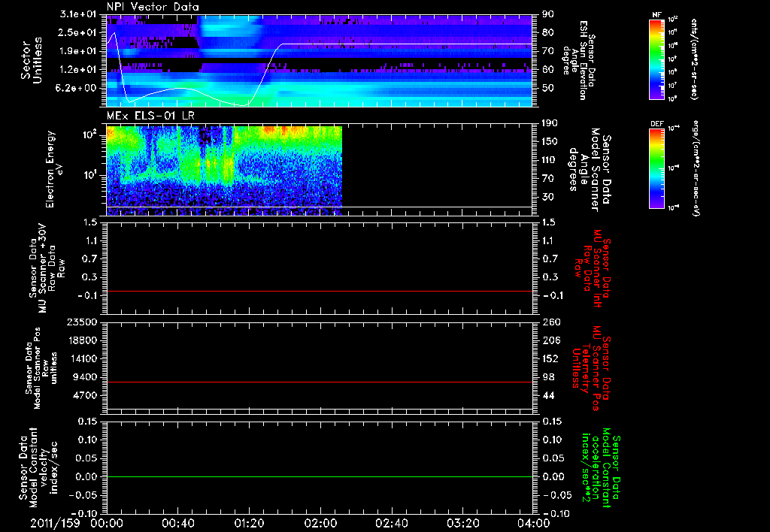This screenshot has height=532, width=770.
Task: Click the NF flux color bar
Action: (657, 59)
